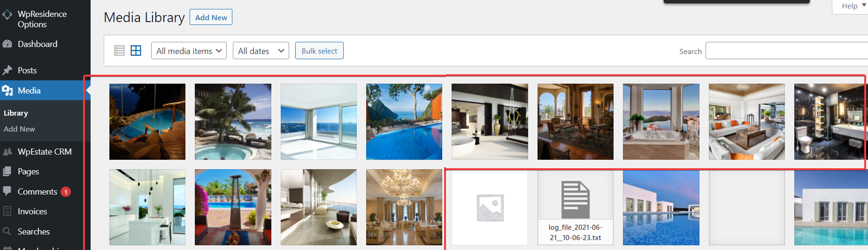Click the Add New button
Viewport: 868px width, 250px height.
click(x=211, y=17)
